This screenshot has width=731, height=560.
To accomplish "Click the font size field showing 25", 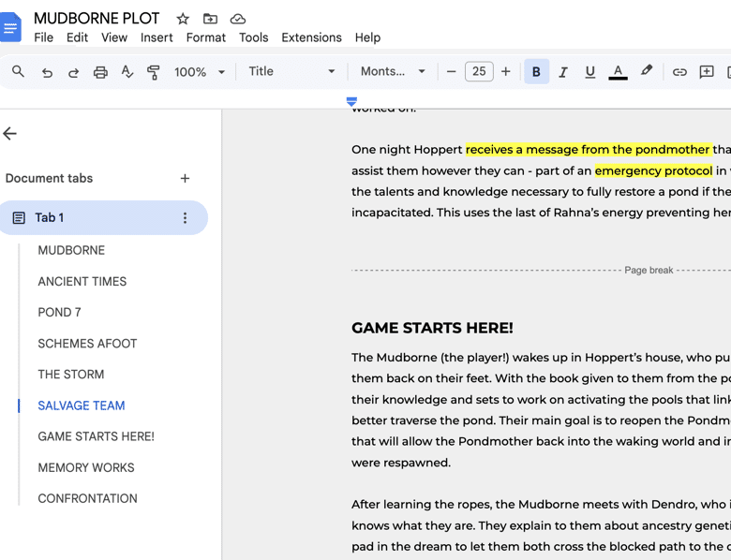I will [479, 72].
